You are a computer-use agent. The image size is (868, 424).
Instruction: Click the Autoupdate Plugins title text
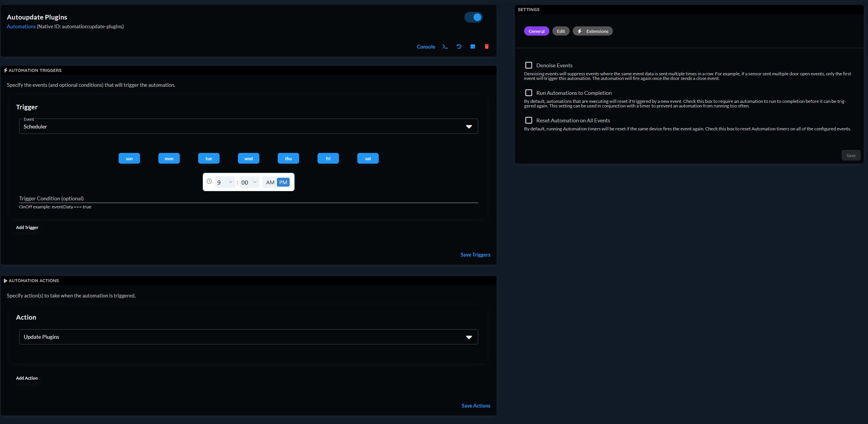37,17
